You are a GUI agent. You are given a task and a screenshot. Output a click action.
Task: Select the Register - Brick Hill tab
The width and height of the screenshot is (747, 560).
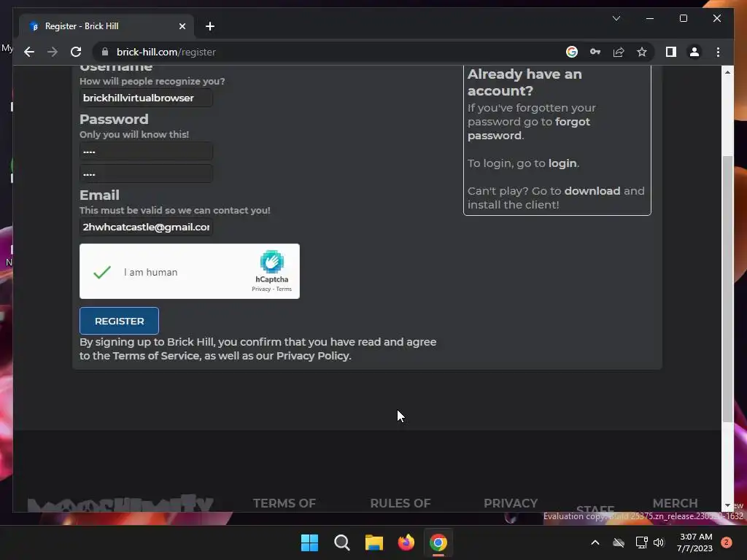[106, 26]
